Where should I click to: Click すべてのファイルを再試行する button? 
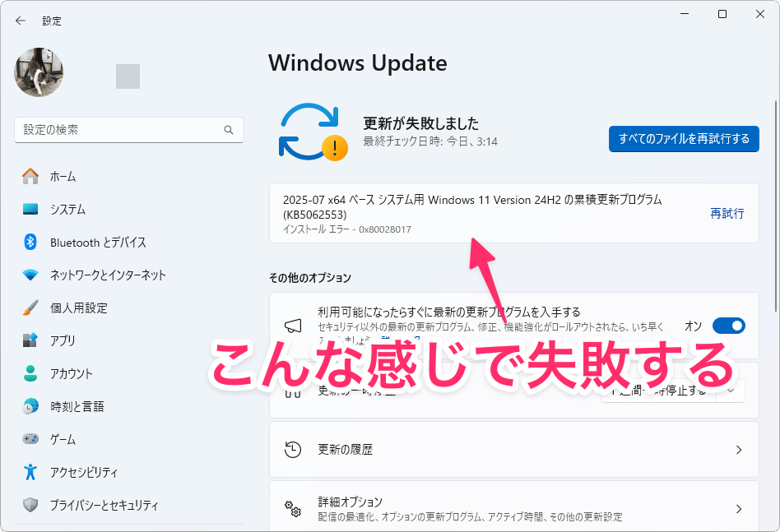tap(684, 139)
